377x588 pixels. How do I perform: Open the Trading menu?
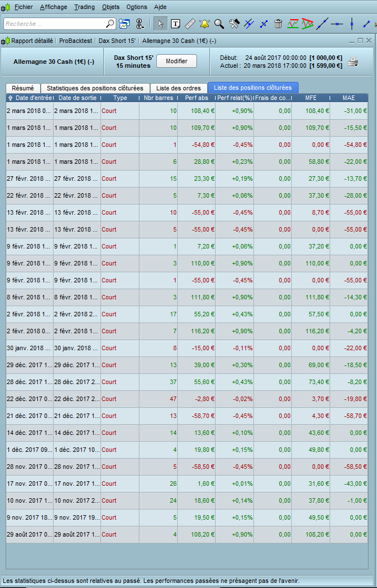[x=85, y=7]
